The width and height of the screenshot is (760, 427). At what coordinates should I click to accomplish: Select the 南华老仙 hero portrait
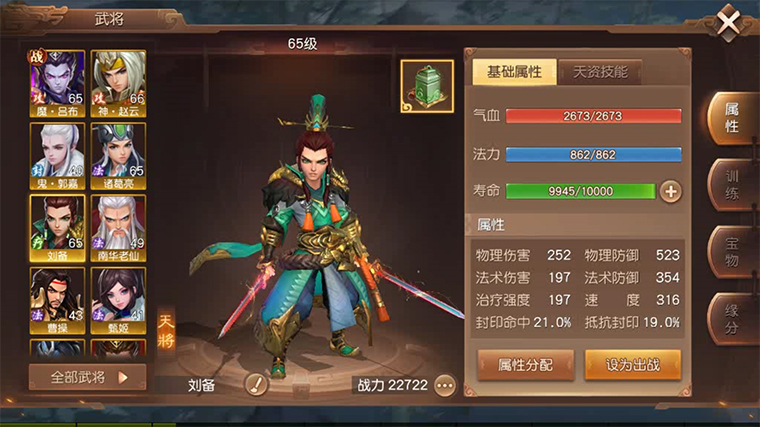(x=118, y=228)
